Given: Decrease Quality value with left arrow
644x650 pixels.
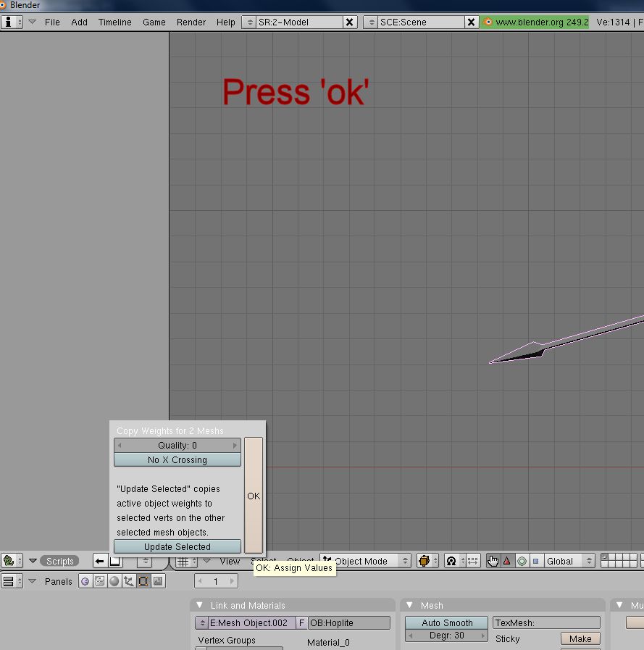Looking at the screenshot, I should 120,445.
